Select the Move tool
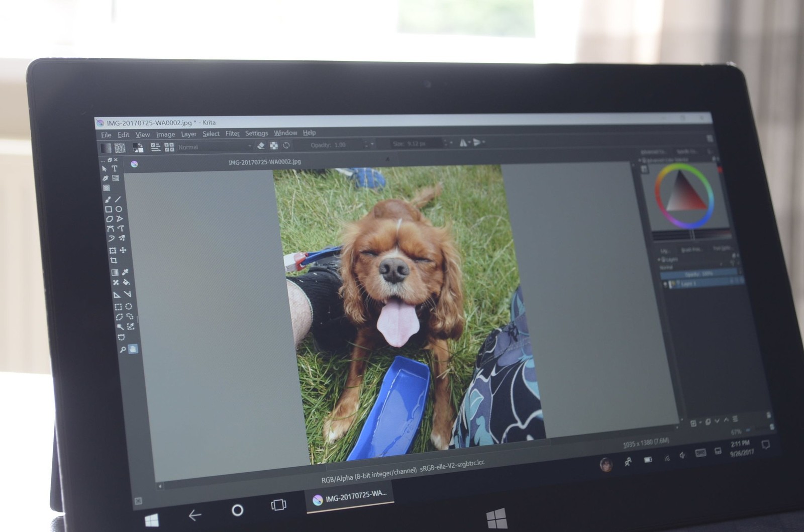 [122, 251]
